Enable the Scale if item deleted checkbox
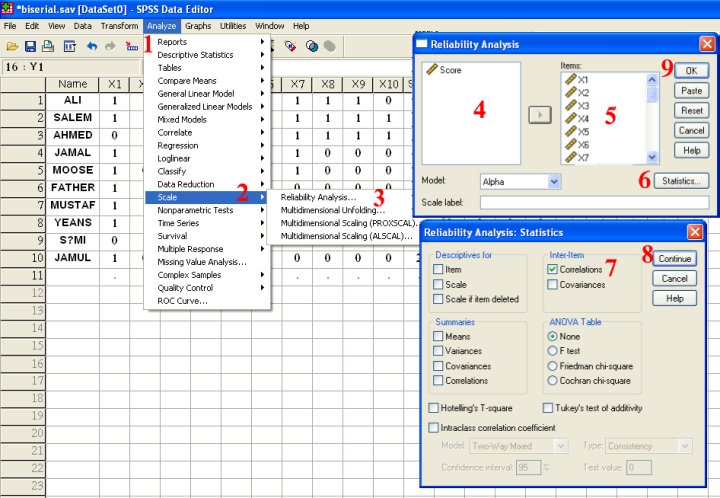 [439, 299]
